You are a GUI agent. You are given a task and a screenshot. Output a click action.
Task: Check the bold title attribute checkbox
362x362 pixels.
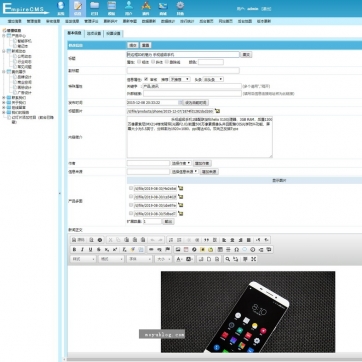pyautogui.click(x=139, y=62)
